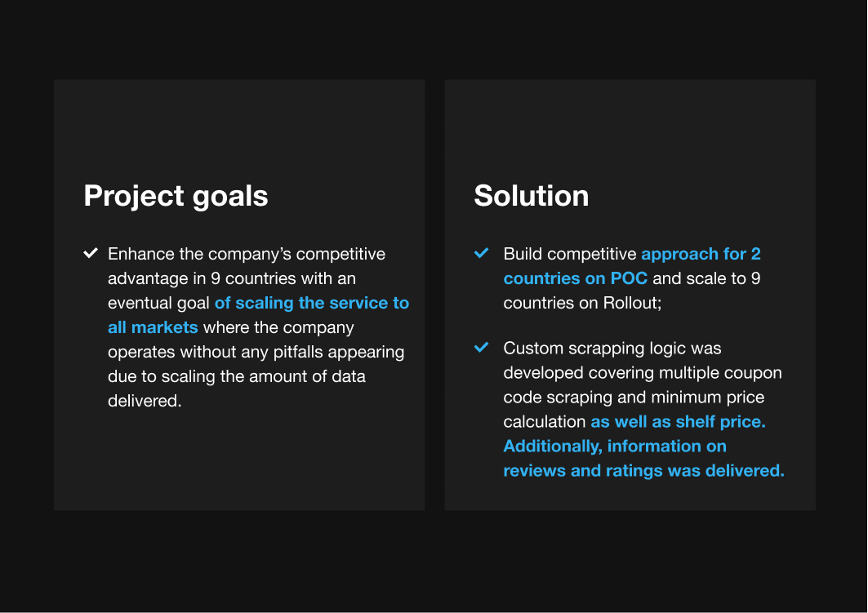868x613 pixels.
Task: Click 'code scraping and minimum price' line
Action: tap(634, 398)
